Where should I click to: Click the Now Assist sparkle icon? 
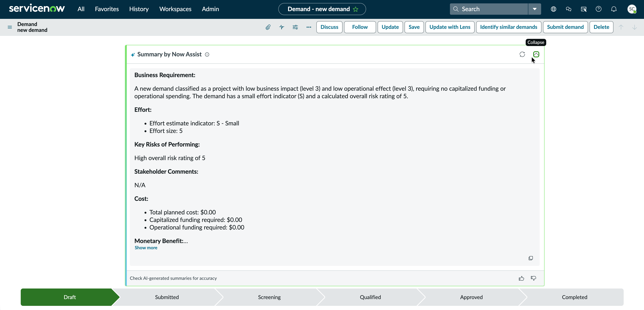click(133, 54)
